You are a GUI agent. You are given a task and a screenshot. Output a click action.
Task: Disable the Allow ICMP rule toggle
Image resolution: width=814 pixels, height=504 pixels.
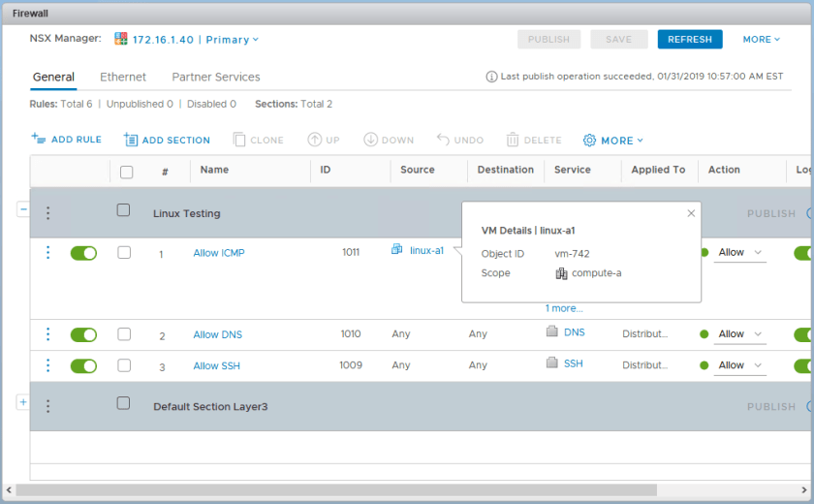tap(83, 253)
